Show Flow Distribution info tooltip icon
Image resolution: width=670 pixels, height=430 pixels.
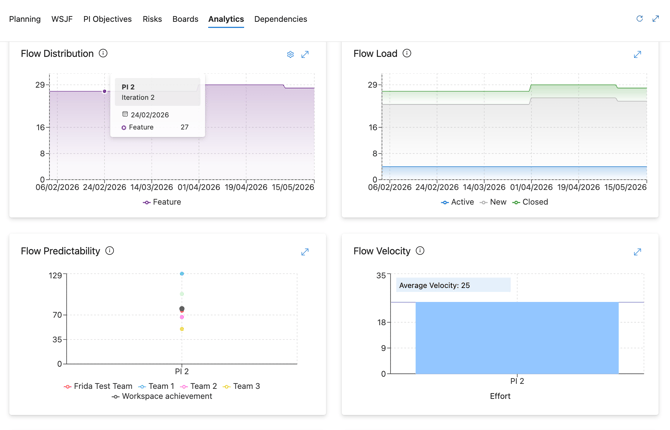point(103,53)
